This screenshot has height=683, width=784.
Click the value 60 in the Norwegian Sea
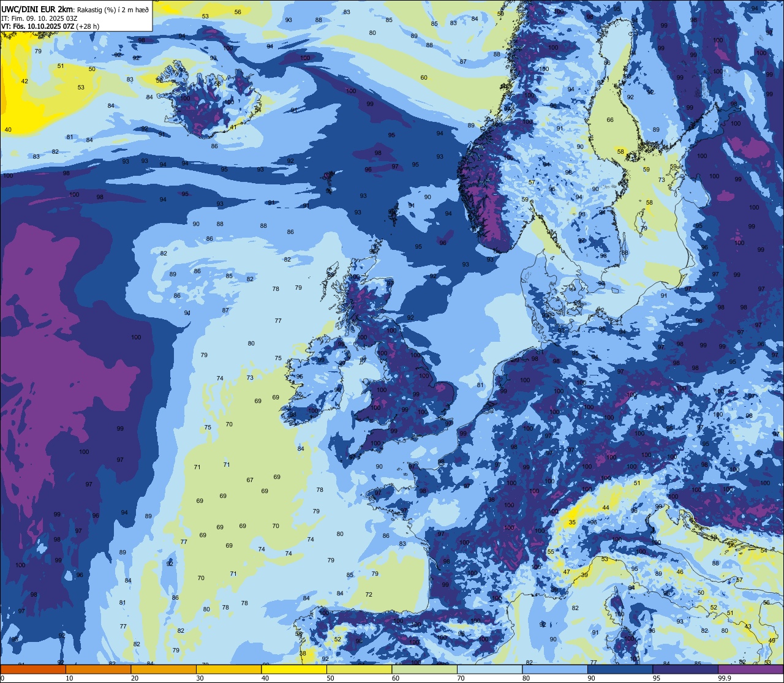[x=424, y=78]
